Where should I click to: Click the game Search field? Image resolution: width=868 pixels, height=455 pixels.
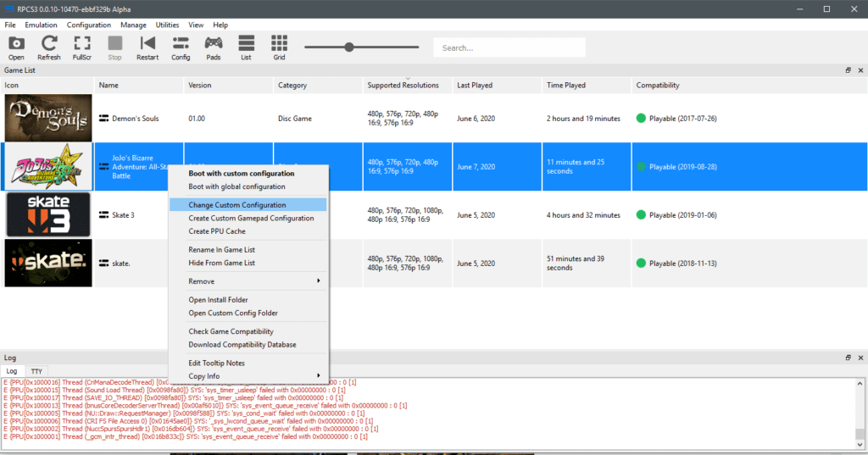(x=509, y=47)
